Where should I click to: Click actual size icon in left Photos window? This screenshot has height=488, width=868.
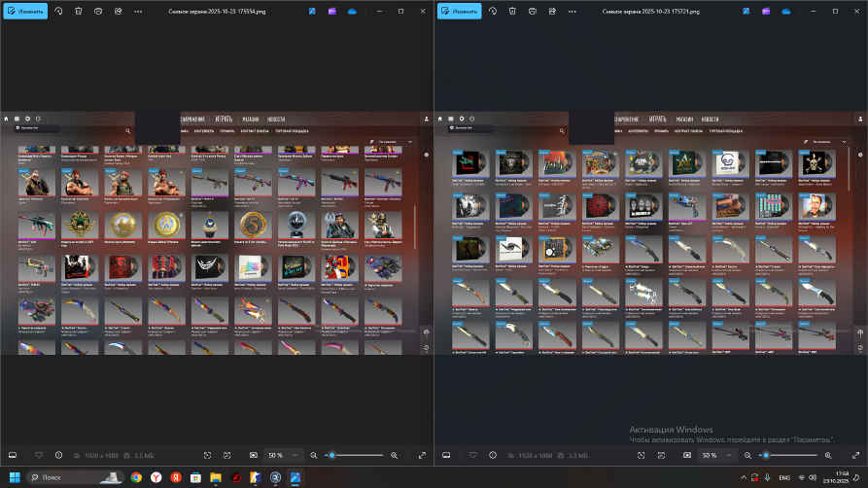pos(227,455)
